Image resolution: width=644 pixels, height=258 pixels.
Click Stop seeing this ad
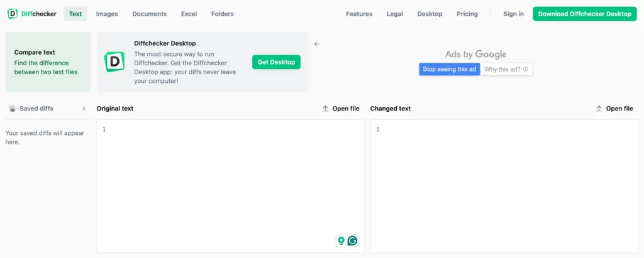449,69
